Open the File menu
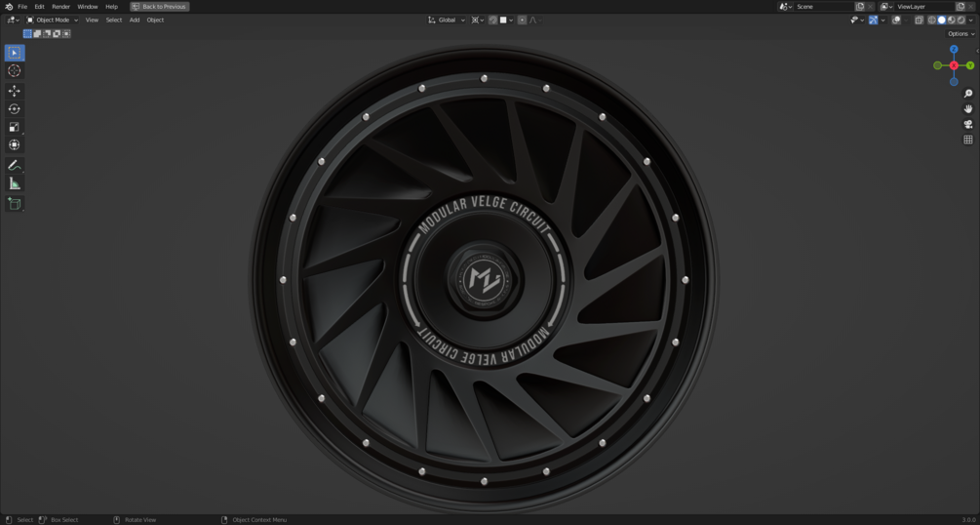 coord(22,6)
